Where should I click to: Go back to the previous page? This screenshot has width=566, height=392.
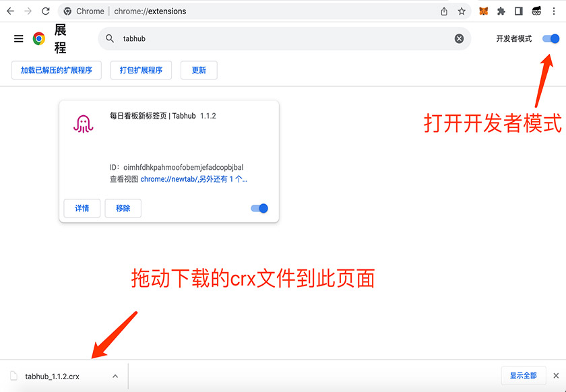10,11
